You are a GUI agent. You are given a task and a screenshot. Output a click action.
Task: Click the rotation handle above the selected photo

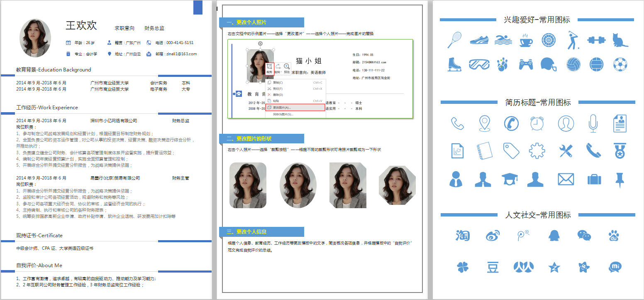pos(260,43)
